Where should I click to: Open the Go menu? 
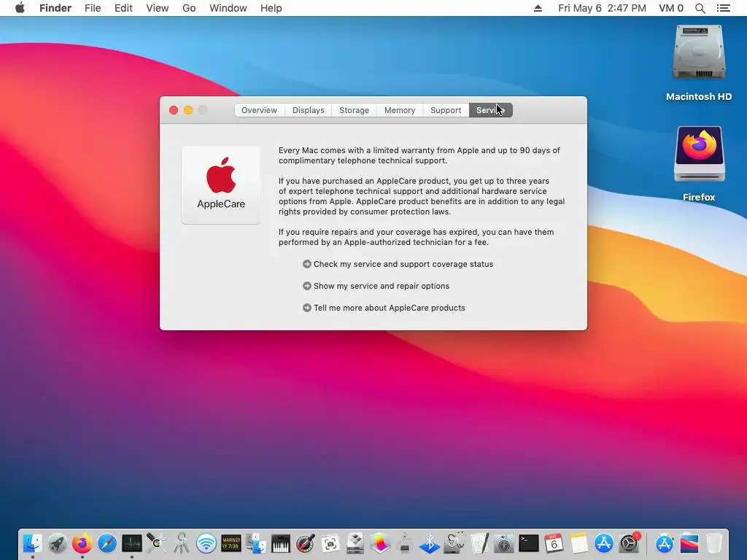pos(189,8)
